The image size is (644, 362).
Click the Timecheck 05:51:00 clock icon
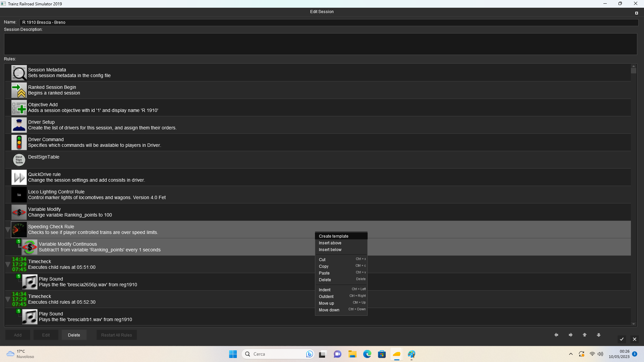click(19, 264)
